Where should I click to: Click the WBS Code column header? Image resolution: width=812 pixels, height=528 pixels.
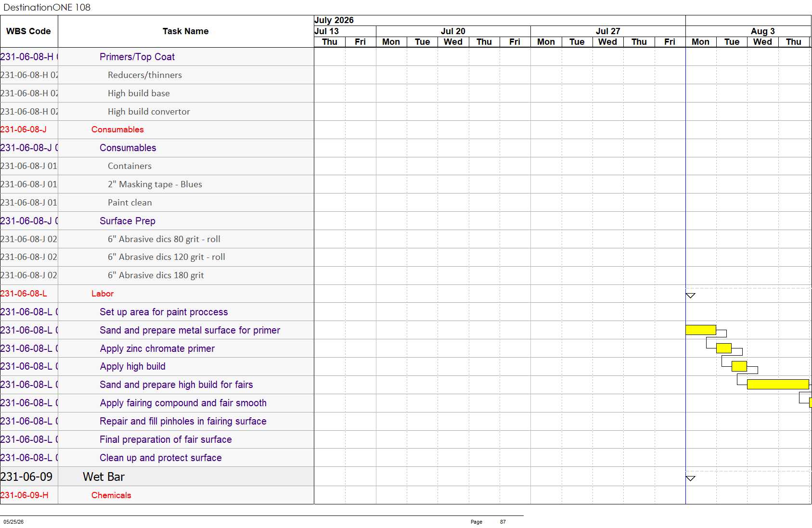[28, 31]
